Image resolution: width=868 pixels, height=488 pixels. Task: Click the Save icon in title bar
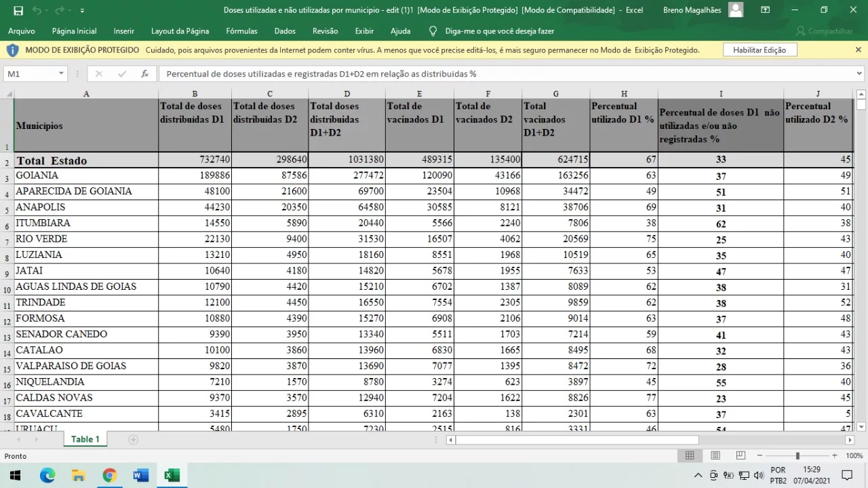pyautogui.click(x=18, y=10)
